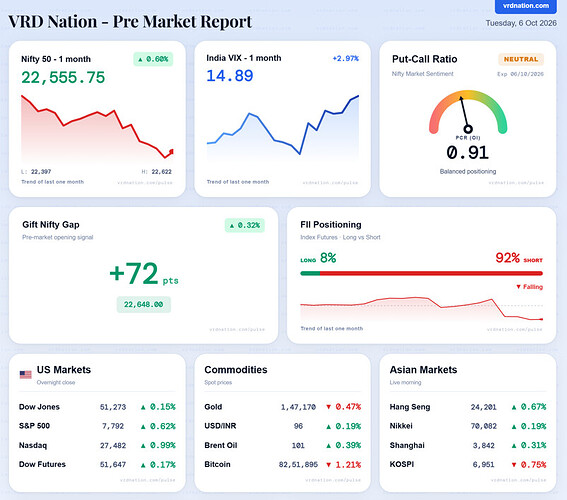
Task: Click the Gift Nifty 0.32% badge
Action: tap(245, 225)
